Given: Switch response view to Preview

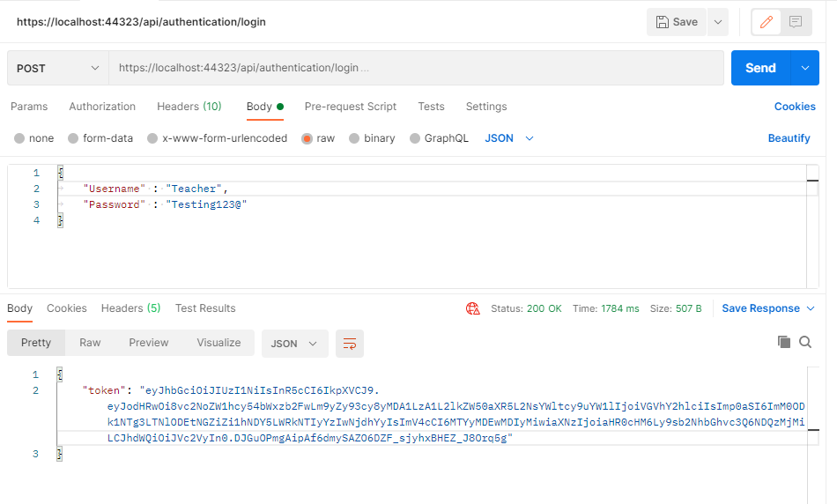Looking at the screenshot, I should click(148, 343).
